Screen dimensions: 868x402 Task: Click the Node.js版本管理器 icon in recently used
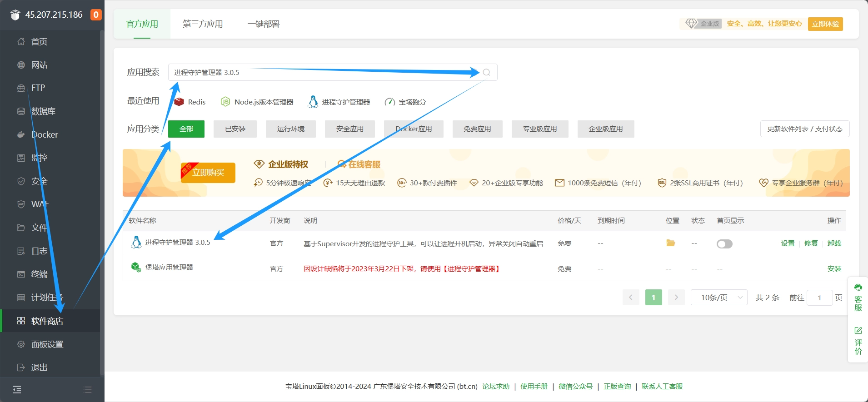pyautogui.click(x=225, y=102)
